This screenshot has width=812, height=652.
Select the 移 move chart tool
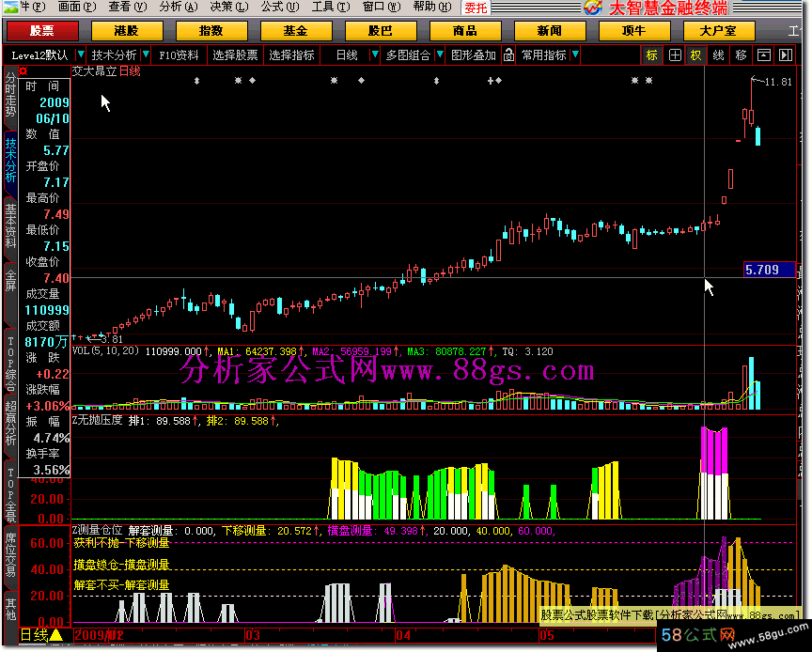pyautogui.click(x=741, y=54)
